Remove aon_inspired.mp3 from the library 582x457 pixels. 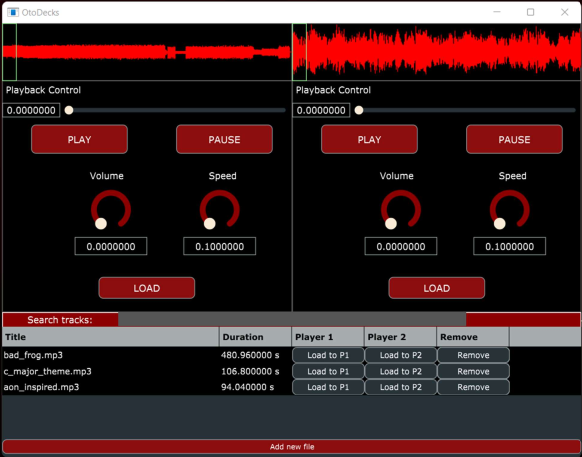pos(473,387)
